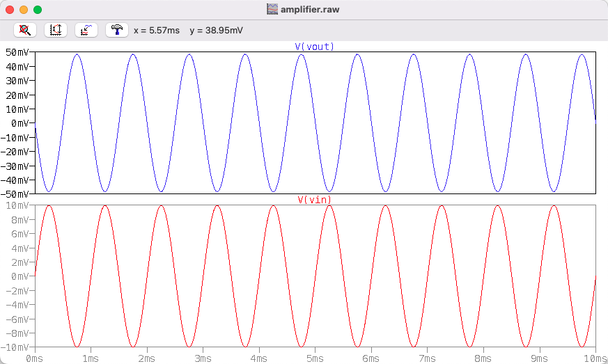
Task: Click the 30mV label on vout axis
Action: coord(17,81)
